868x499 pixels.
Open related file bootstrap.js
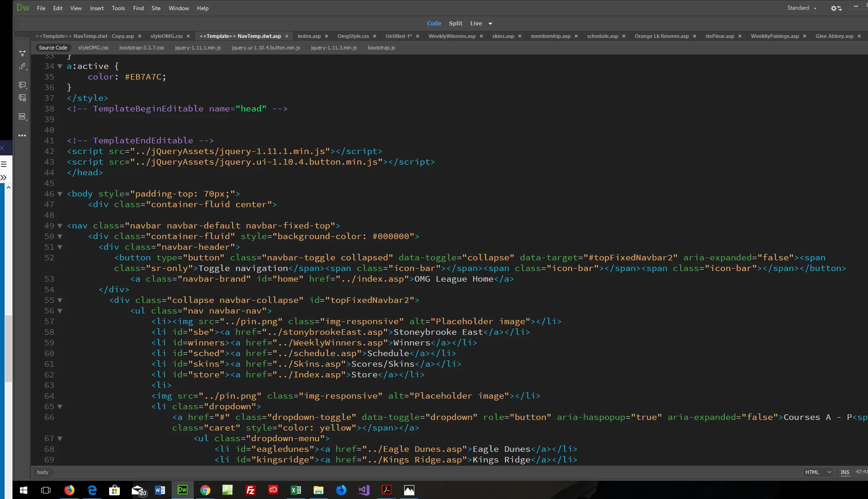pyautogui.click(x=382, y=48)
